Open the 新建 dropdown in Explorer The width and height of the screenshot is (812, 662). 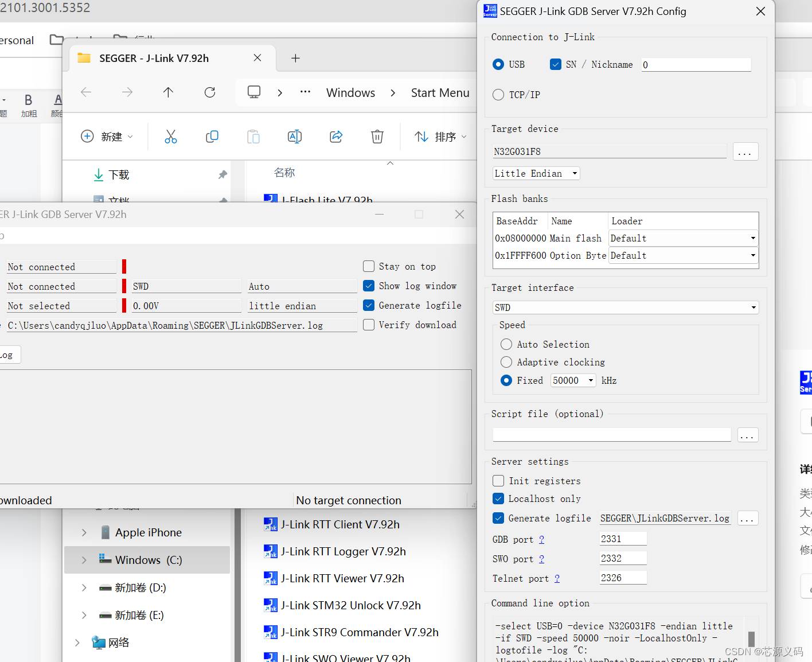107,137
